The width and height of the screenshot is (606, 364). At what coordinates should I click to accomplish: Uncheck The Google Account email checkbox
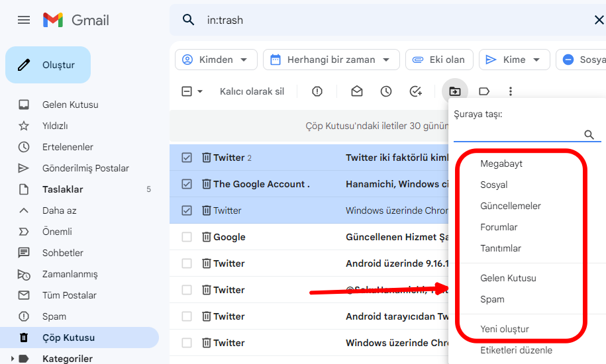(187, 184)
